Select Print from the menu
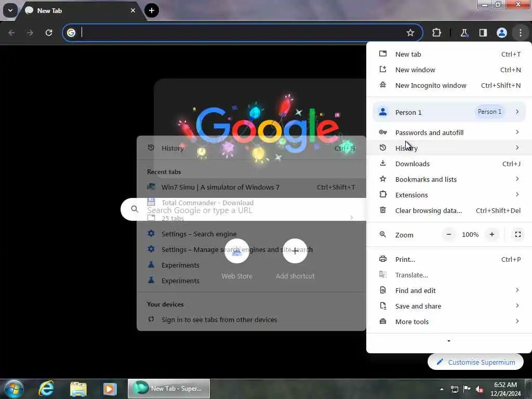The height and width of the screenshot is (399, 532). click(x=449, y=259)
